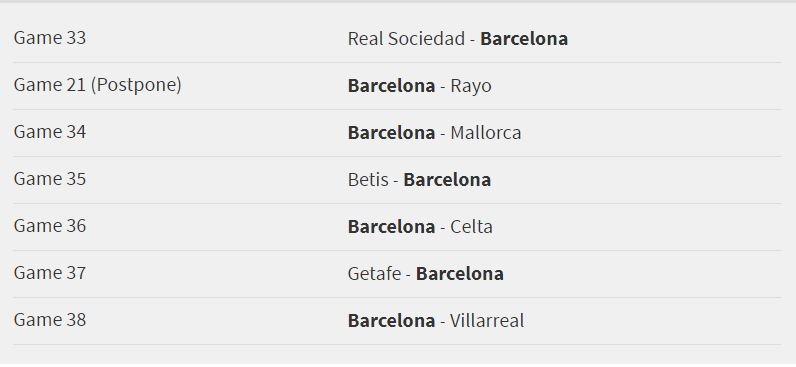Click the Game 33 label
This screenshot has height=367, width=796.
point(50,39)
